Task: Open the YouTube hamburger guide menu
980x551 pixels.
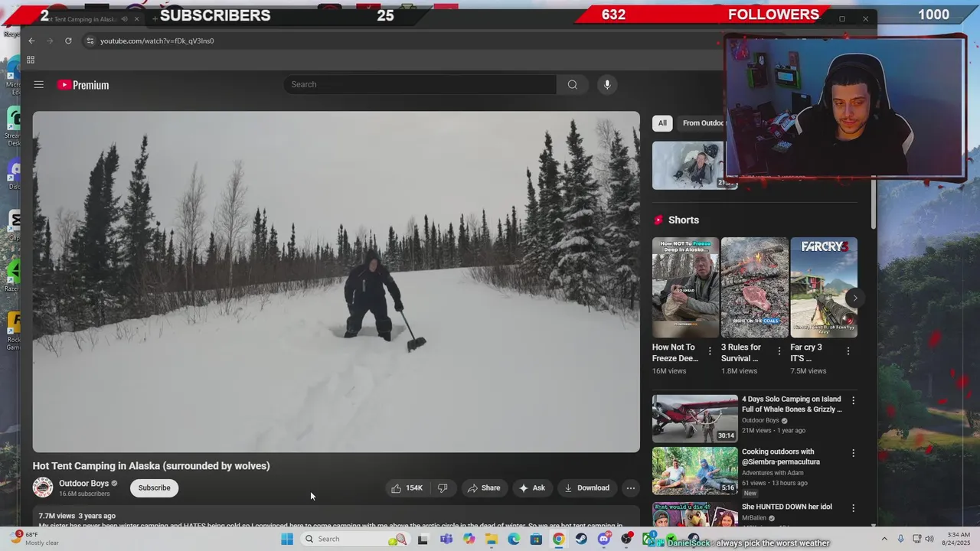Action: coord(39,85)
